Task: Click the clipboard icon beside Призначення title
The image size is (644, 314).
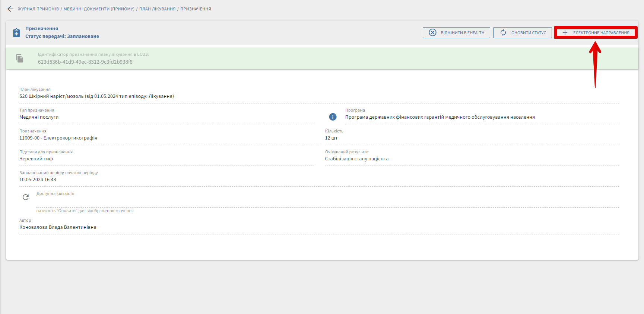Action: point(16,33)
